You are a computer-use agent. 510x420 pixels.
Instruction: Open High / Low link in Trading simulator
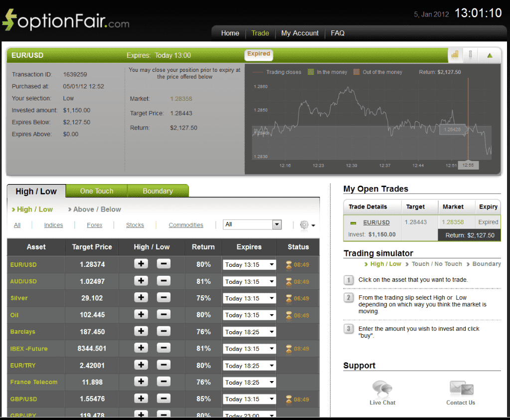click(x=386, y=264)
